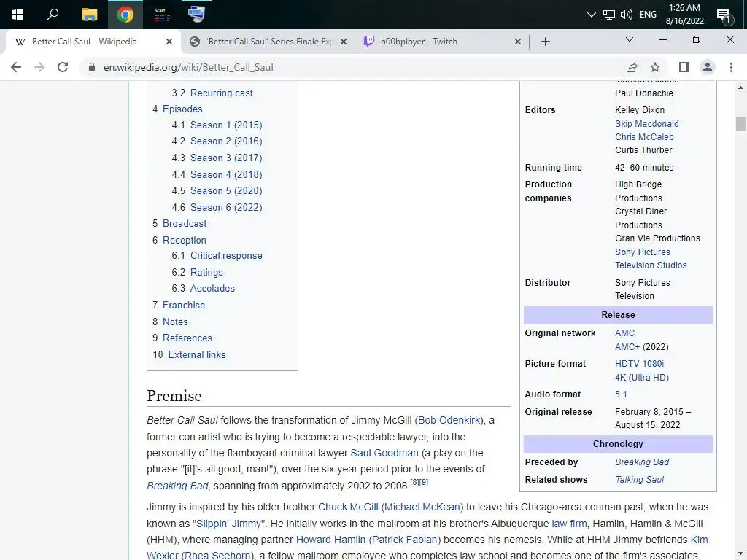Image resolution: width=747 pixels, height=560 pixels.
Task: Reload the Wikipedia page
Action: 63,67
